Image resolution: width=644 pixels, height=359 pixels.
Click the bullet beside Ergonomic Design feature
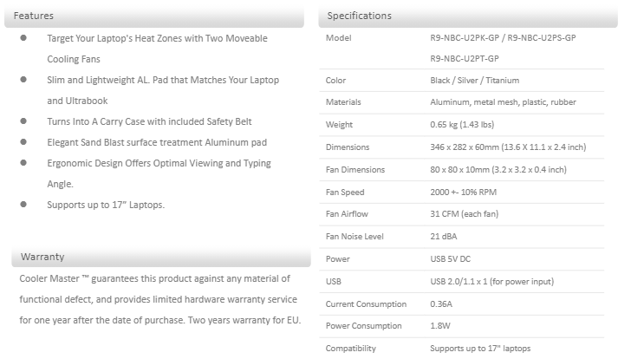tap(23, 163)
